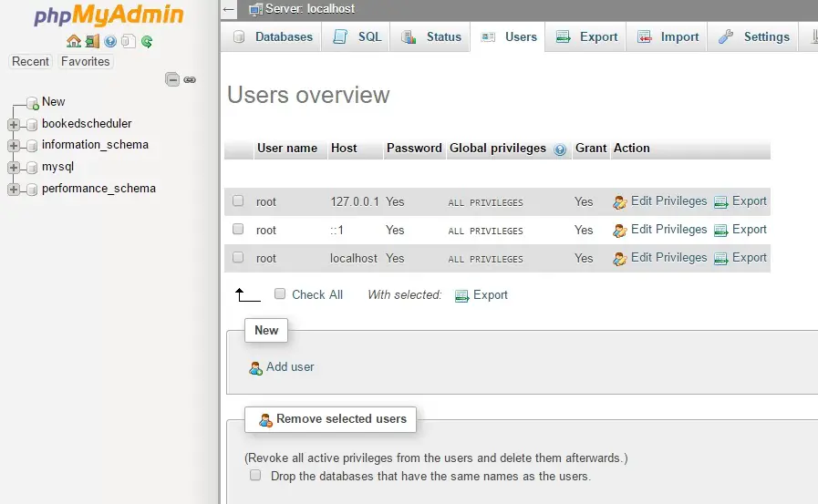Click Server: localhost breadcrumb
This screenshot has height=504, width=818.
tap(310, 9)
